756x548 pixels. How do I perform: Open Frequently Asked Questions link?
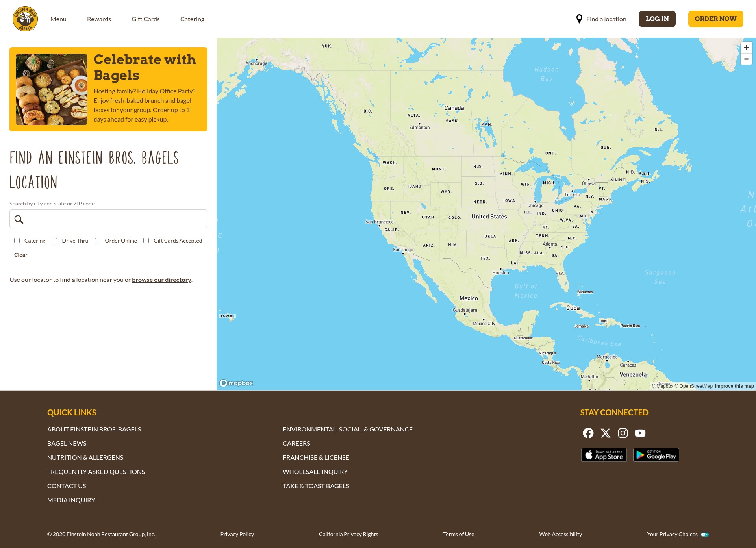click(x=96, y=472)
